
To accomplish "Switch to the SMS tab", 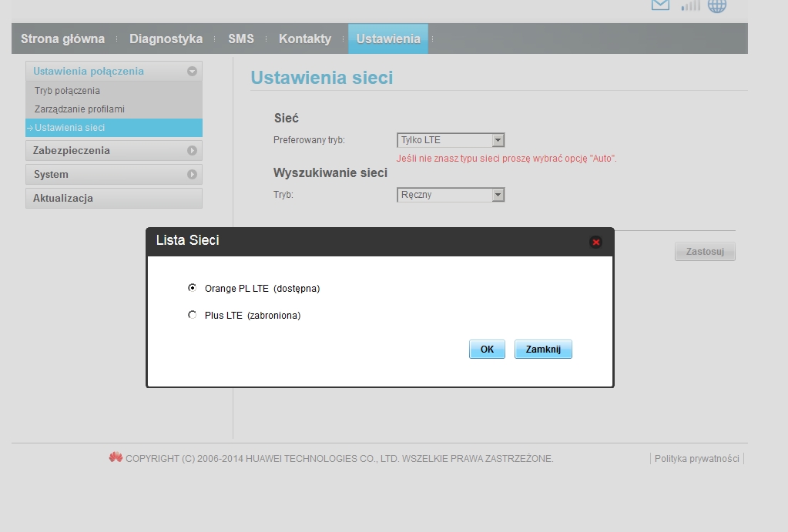I will [241, 38].
